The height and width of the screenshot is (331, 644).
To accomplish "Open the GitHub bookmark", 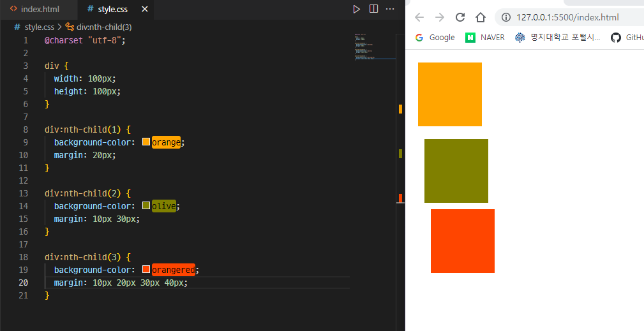I will (627, 38).
